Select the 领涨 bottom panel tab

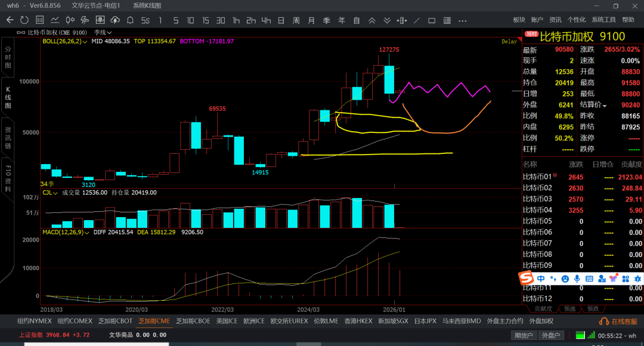click(569, 308)
